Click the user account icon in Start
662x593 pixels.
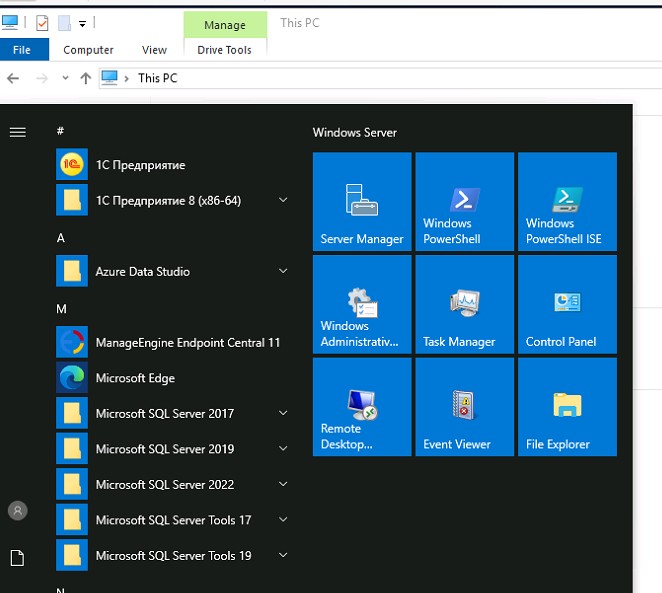click(17, 510)
